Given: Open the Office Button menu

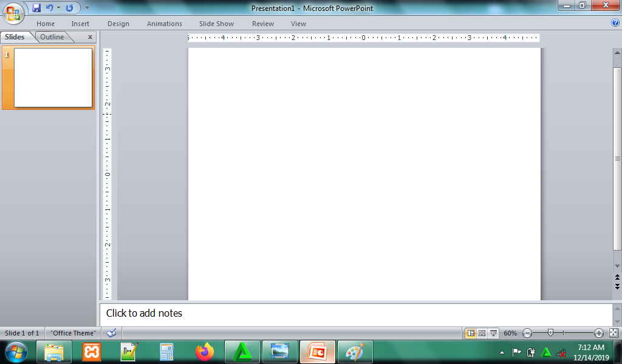Looking at the screenshot, I should 13,13.
